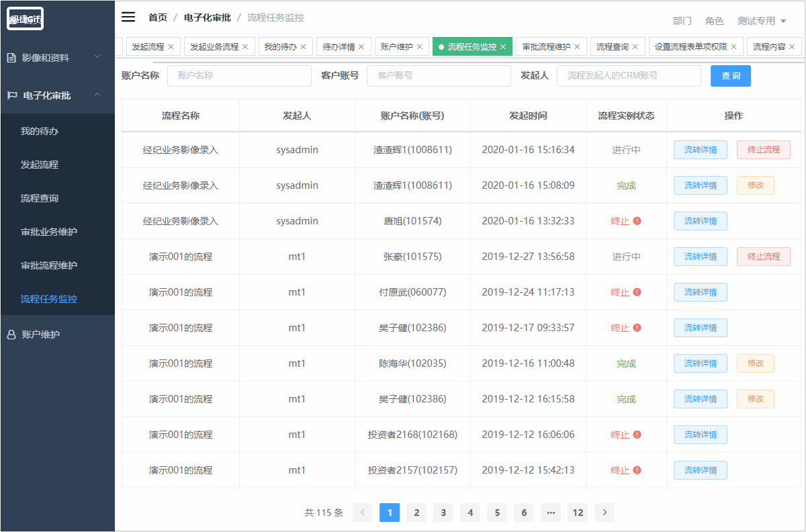The image size is (806, 532).
Task: Click warning icon in 付原武(060077) row
Action: [x=637, y=292]
